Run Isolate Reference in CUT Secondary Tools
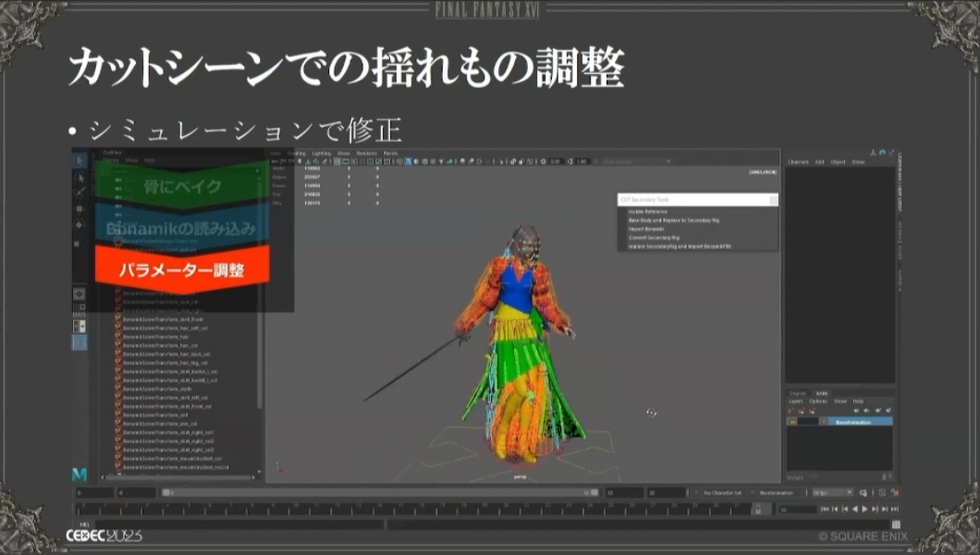Image resolution: width=980 pixels, height=555 pixels. tap(647, 212)
